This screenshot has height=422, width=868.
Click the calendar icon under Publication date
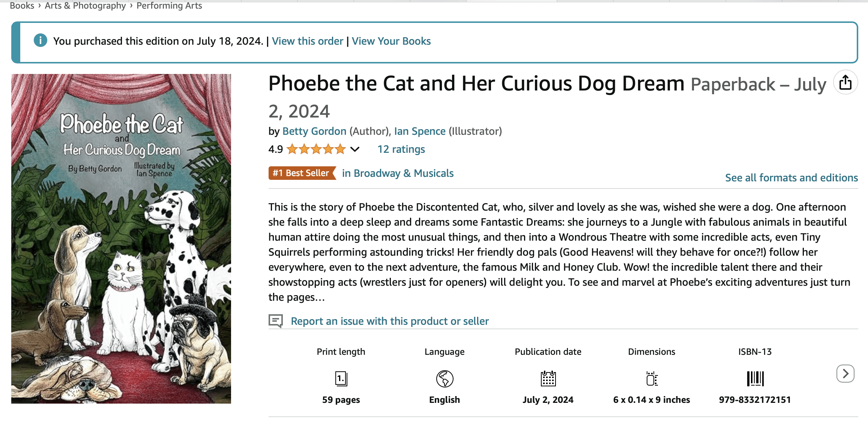(548, 379)
